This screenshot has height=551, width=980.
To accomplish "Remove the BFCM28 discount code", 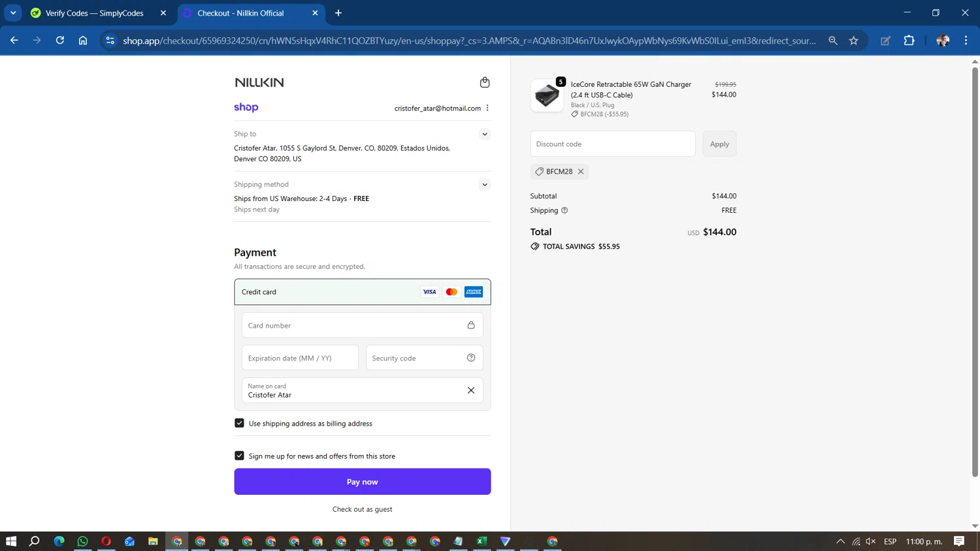I will click(x=580, y=172).
